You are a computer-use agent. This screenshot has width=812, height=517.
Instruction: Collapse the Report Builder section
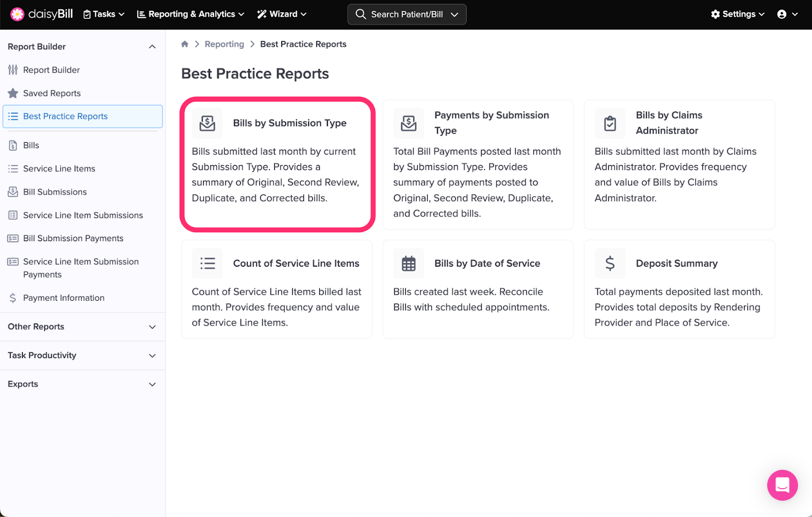(x=152, y=47)
